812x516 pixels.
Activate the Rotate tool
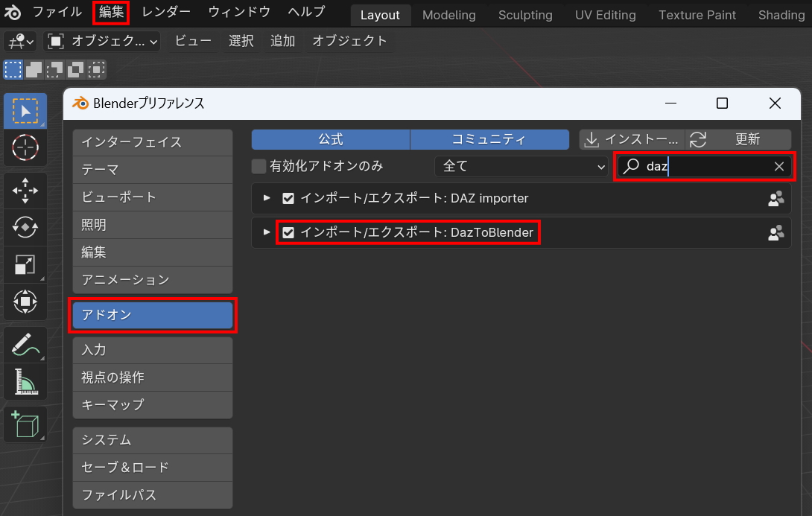[25, 227]
